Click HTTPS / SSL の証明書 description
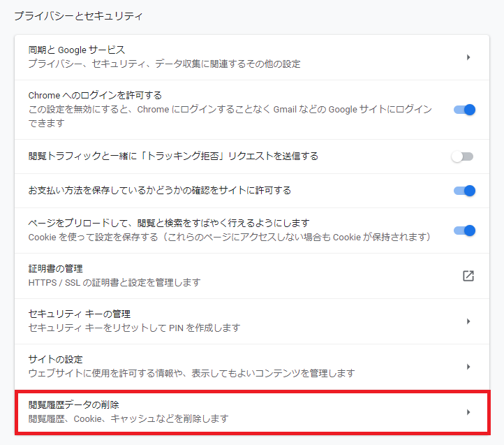 114,282
